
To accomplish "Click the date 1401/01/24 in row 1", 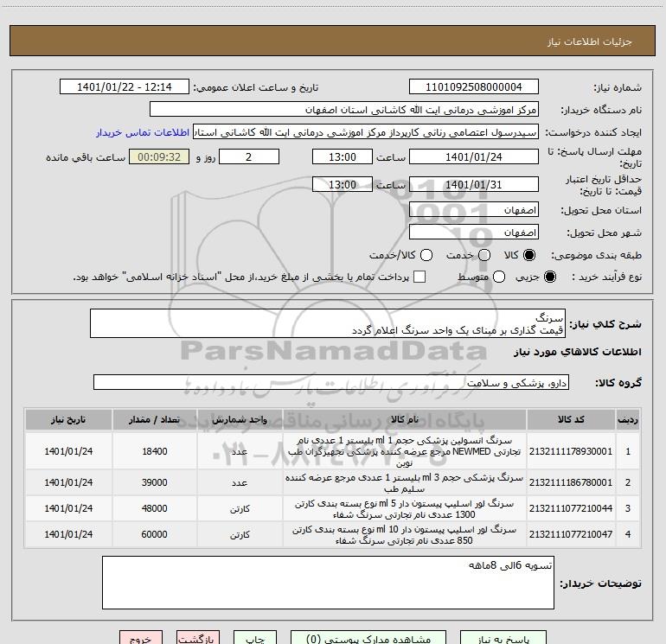I will 68,451.
